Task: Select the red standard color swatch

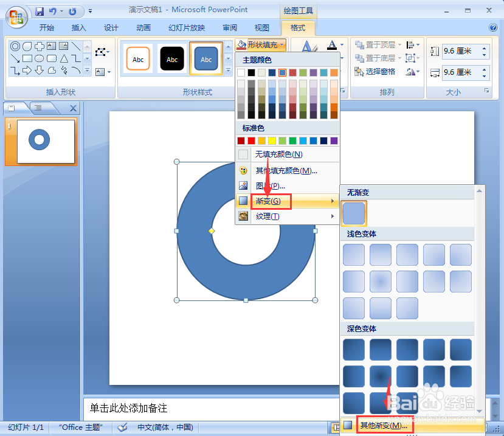Action: [251, 140]
